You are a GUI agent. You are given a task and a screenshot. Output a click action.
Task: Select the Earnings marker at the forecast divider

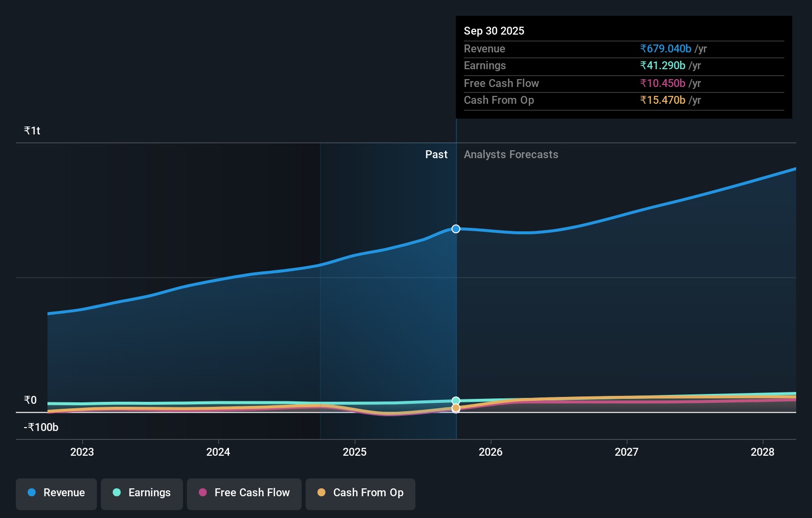455,400
